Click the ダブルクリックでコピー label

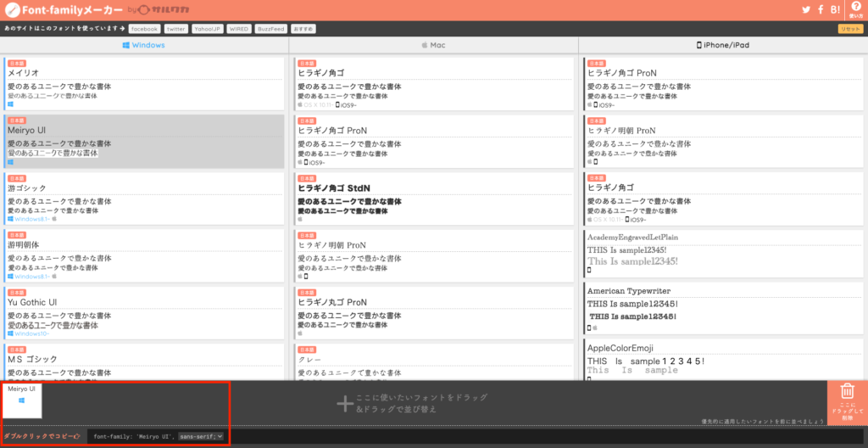(x=42, y=436)
